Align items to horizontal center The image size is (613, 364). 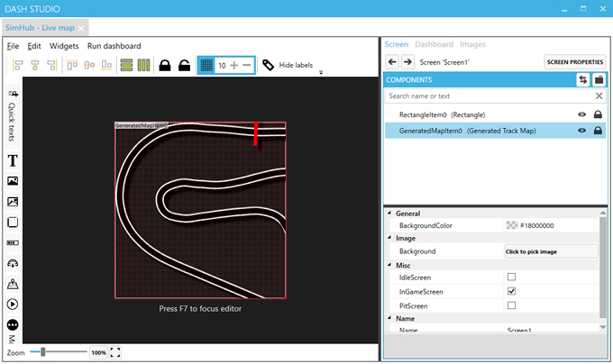pos(35,65)
